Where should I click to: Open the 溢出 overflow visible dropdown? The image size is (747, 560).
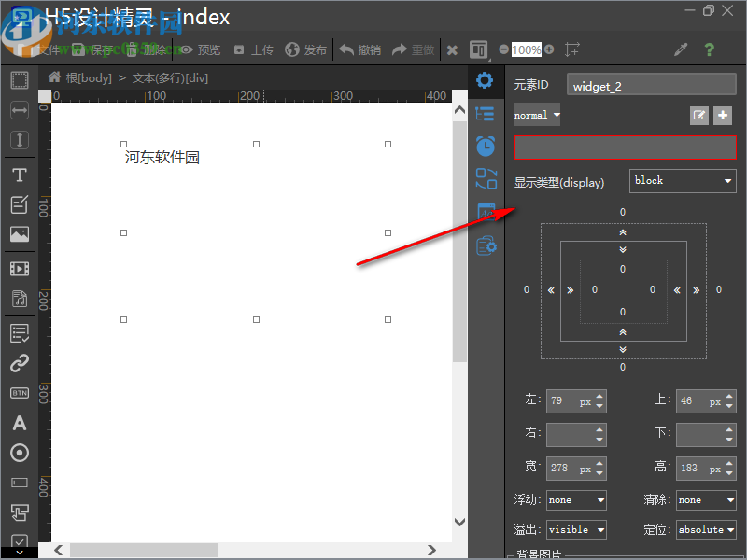coord(576,529)
